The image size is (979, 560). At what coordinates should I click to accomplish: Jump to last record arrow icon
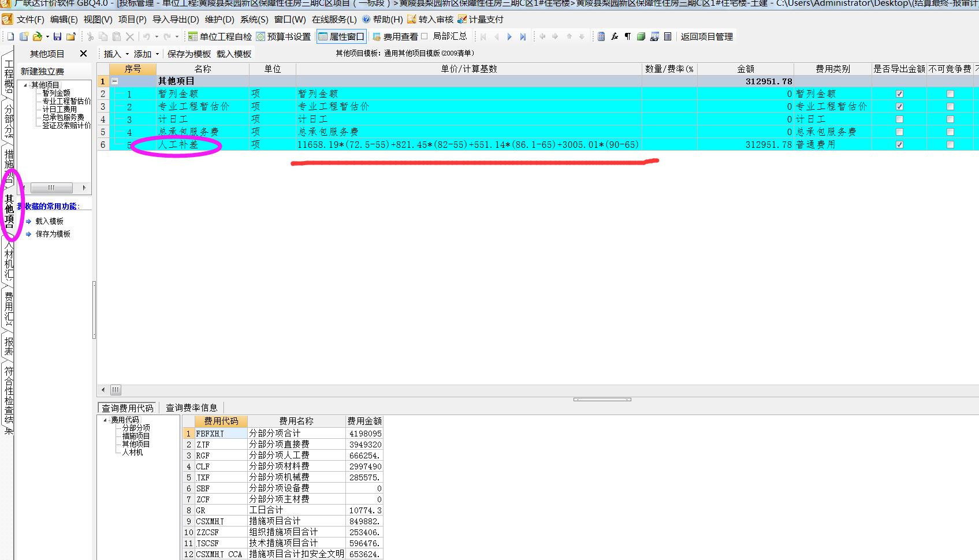523,36
